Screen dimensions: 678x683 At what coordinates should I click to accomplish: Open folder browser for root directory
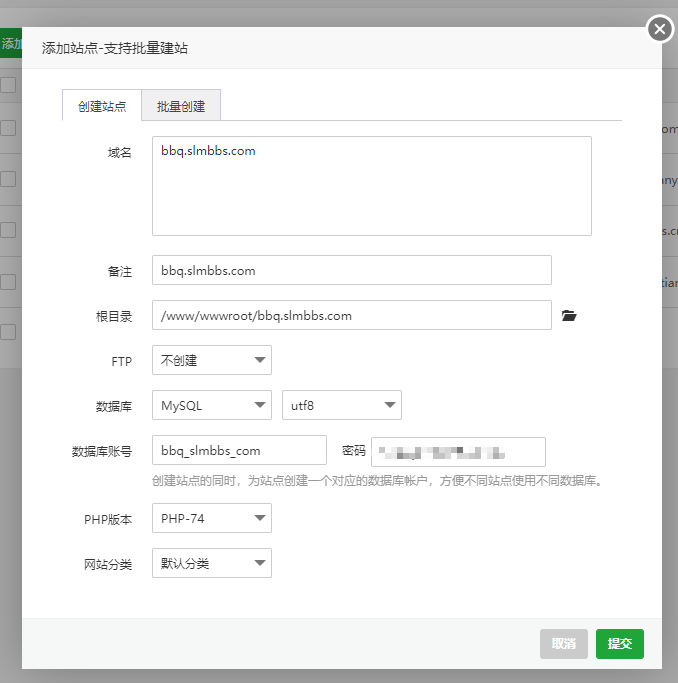pyautogui.click(x=569, y=315)
